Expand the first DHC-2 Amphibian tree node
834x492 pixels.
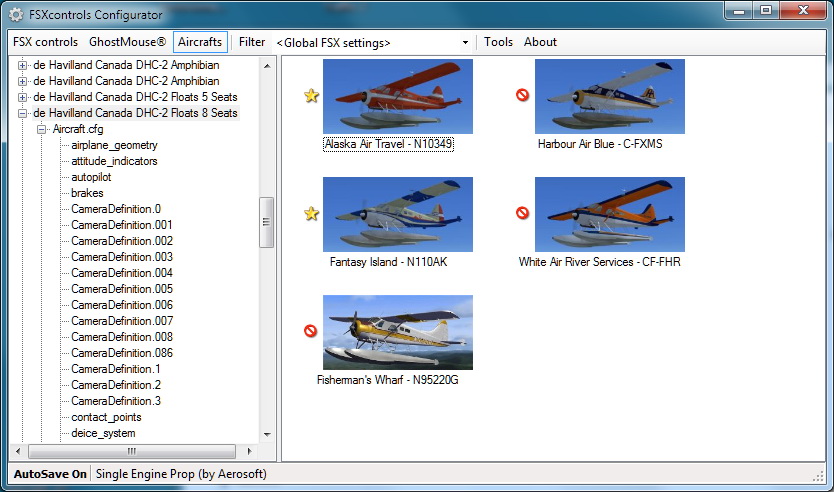pos(22,65)
